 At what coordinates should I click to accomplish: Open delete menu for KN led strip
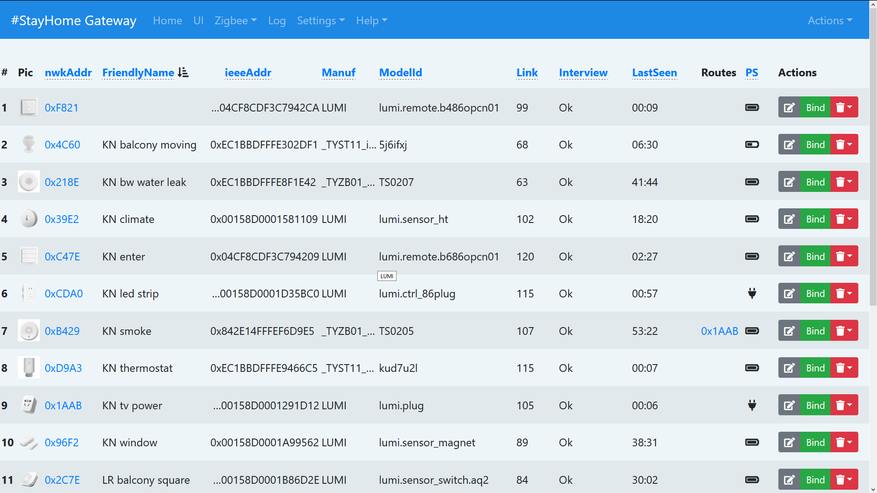[x=844, y=293]
